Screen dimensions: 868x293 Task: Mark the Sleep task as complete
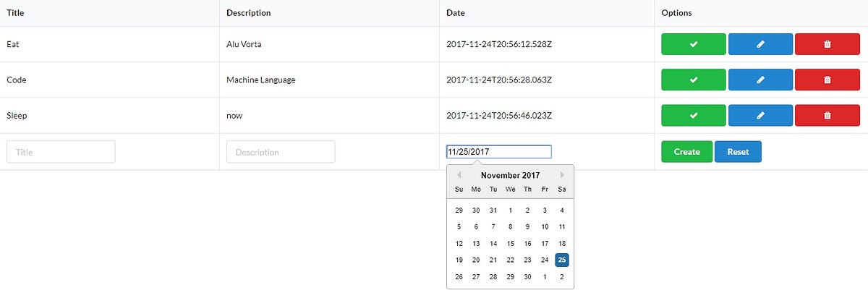[693, 115]
